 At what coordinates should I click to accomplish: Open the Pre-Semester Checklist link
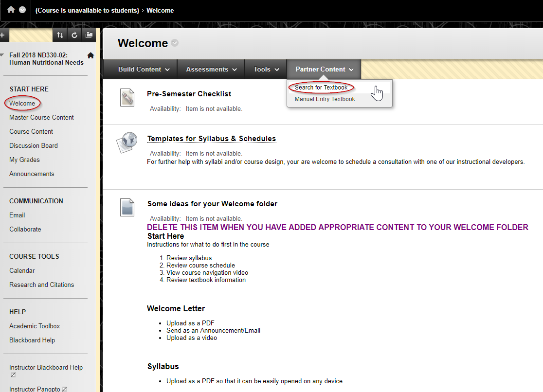coord(189,94)
